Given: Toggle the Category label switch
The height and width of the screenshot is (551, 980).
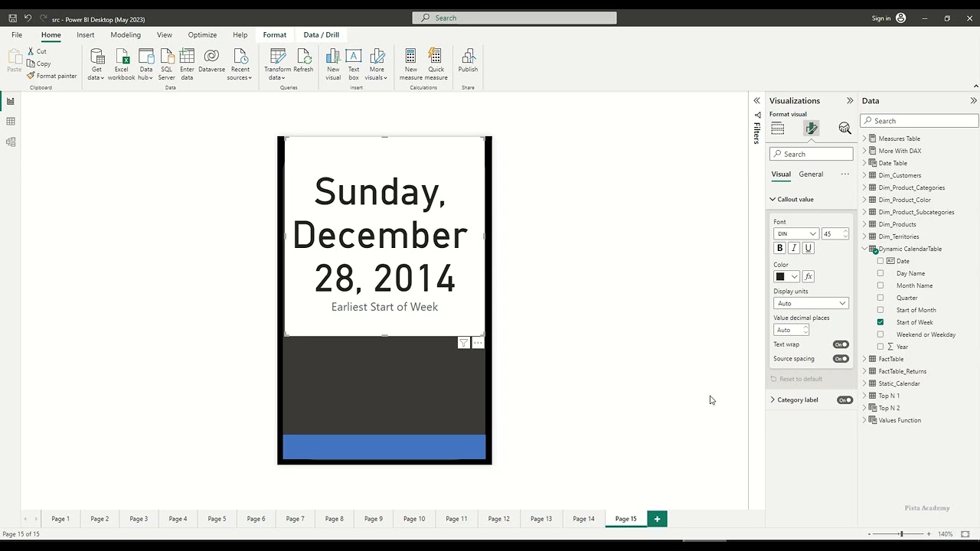Looking at the screenshot, I should (x=844, y=400).
